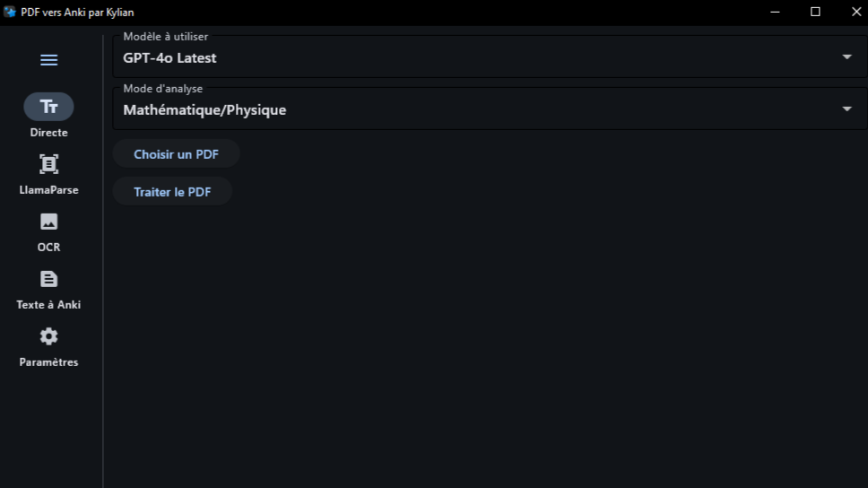Viewport: 868px width, 488px height.
Task: Click the Paramètres label in the sidebar
Action: [x=48, y=362]
